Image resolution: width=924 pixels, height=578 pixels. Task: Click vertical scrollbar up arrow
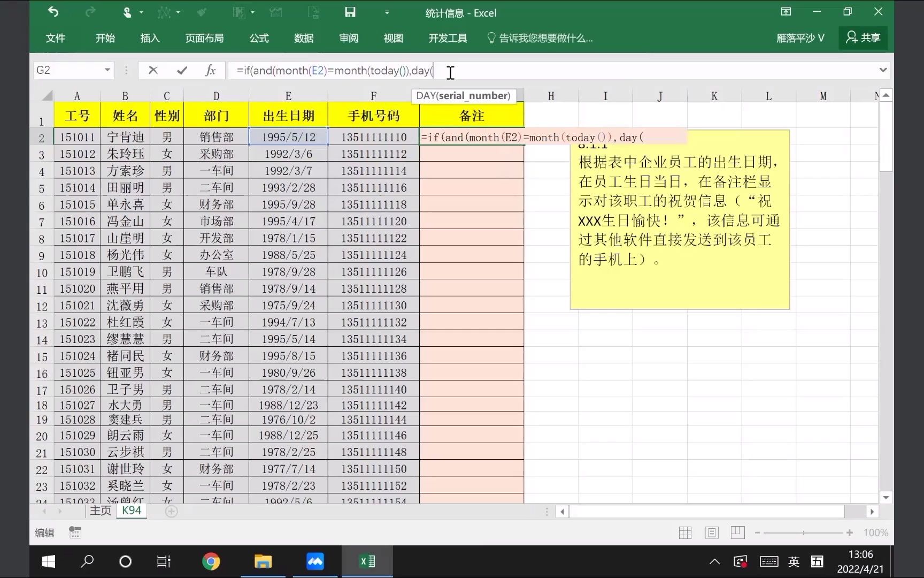886,95
